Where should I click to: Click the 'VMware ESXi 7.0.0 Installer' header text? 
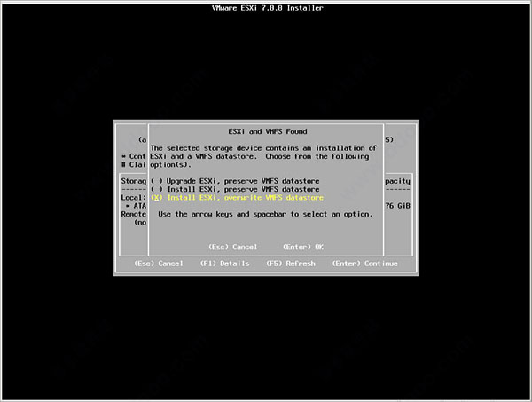click(x=268, y=8)
